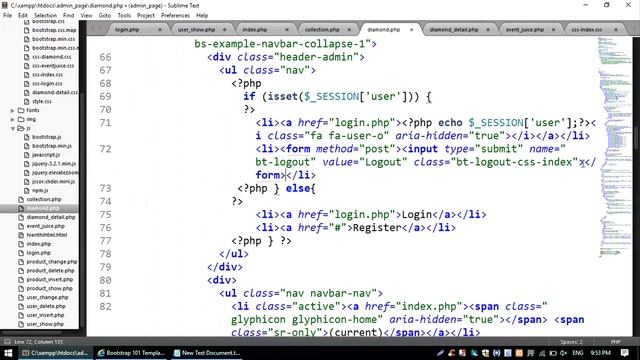Open jquery-3.2.1.min.js in the sidebar
640x360 pixels.
[54, 164]
